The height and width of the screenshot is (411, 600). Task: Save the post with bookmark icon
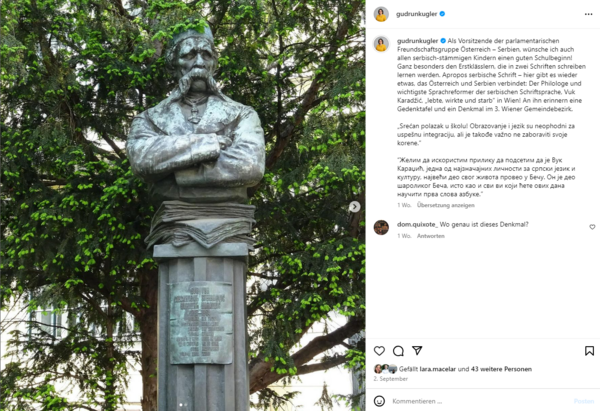tap(589, 351)
